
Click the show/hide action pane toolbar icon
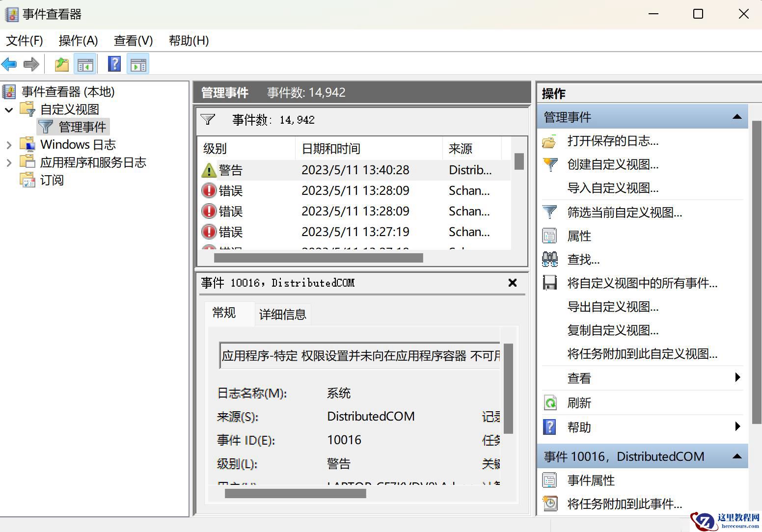click(x=138, y=64)
